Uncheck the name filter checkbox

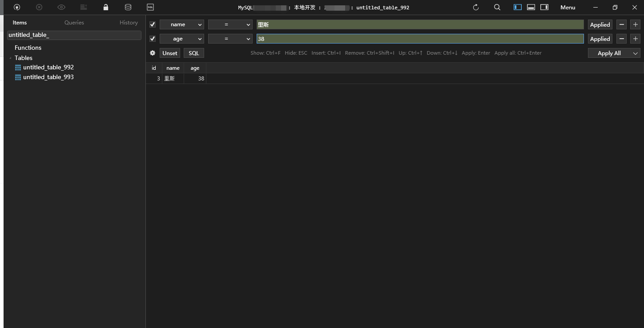point(152,24)
